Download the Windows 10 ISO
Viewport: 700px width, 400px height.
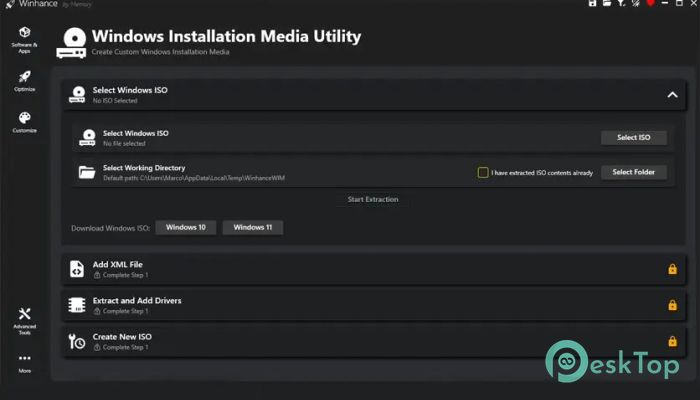[x=186, y=227]
